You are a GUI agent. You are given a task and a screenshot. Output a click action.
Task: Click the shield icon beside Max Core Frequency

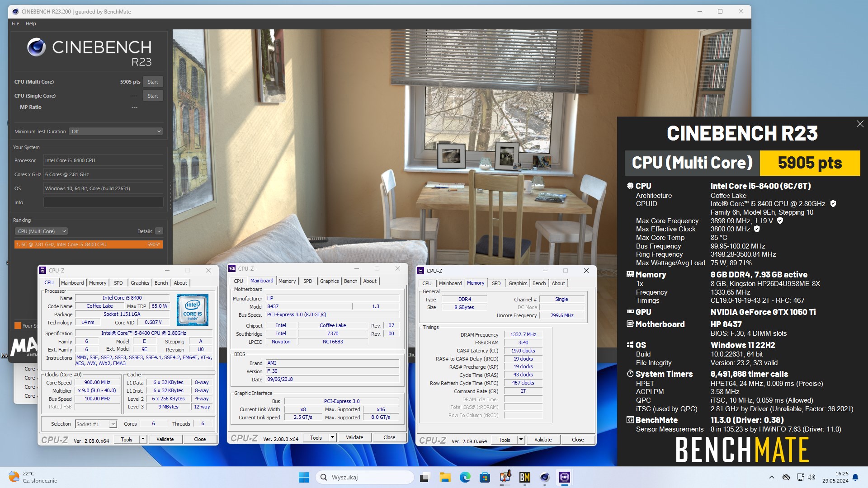[x=780, y=221]
